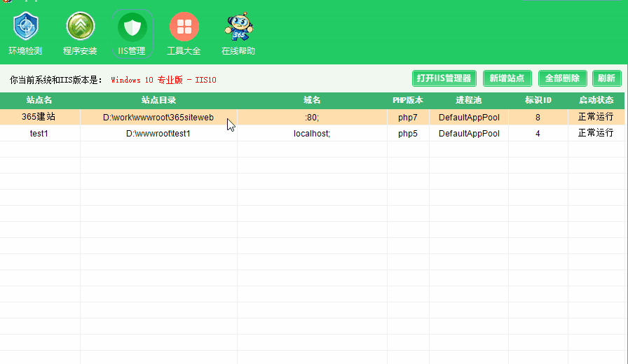
Task: Open the 程序安装 green arrow icon
Action: click(80, 27)
